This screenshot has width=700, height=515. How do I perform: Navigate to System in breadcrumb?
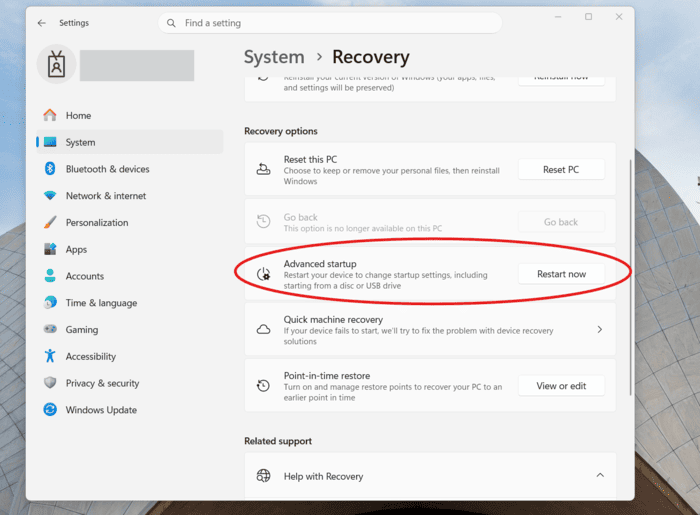click(x=274, y=57)
